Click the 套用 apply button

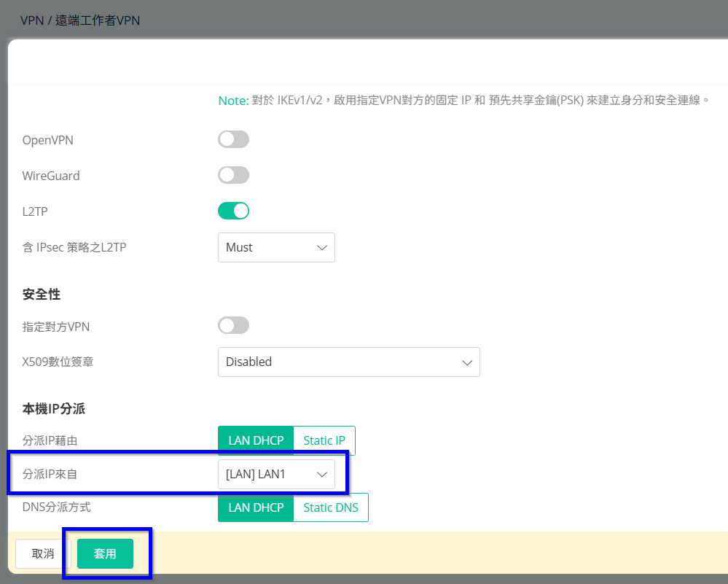coord(106,554)
